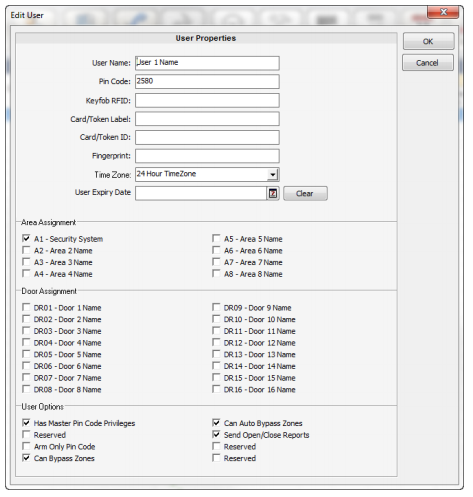
Task: Uncheck Send Open/Close Reports
Action: [216, 434]
